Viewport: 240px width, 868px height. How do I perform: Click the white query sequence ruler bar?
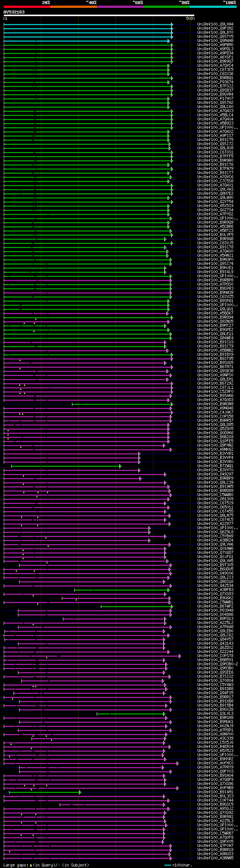pyautogui.click(x=99, y=16)
